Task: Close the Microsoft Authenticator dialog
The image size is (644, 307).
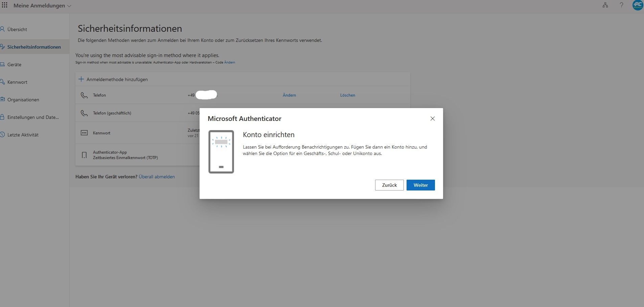Action: tap(432, 119)
